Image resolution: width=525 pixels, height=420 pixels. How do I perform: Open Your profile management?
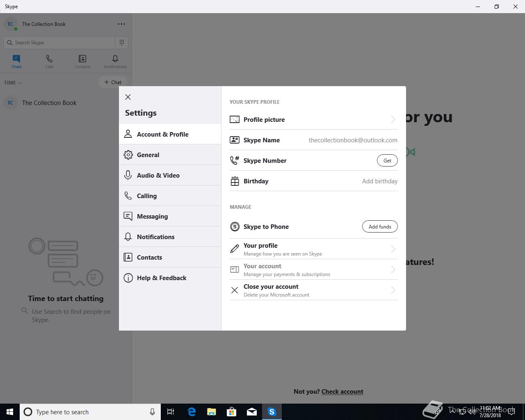314,249
